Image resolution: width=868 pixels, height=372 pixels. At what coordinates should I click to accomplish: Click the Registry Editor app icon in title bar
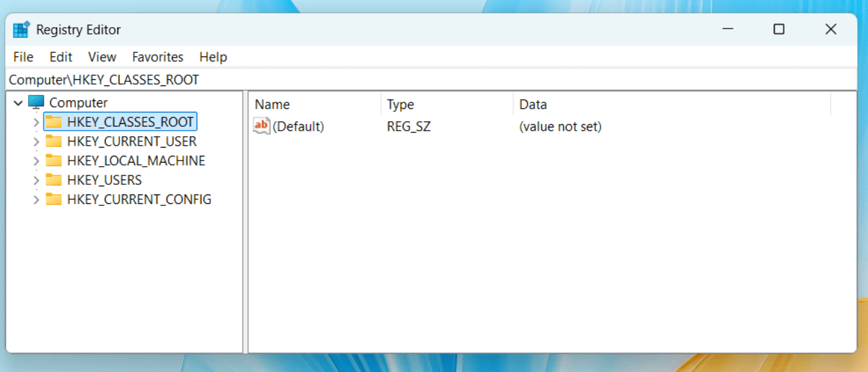click(x=22, y=30)
